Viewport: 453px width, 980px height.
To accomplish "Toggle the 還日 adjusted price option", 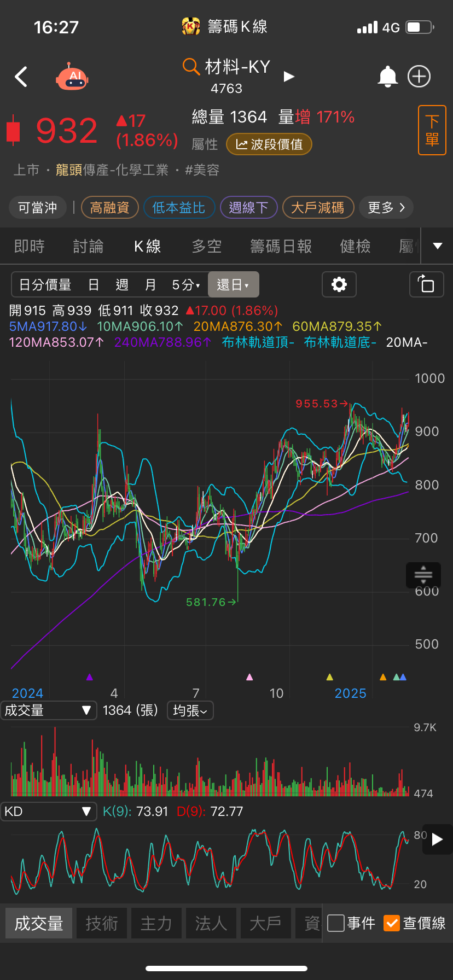I will click(233, 285).
